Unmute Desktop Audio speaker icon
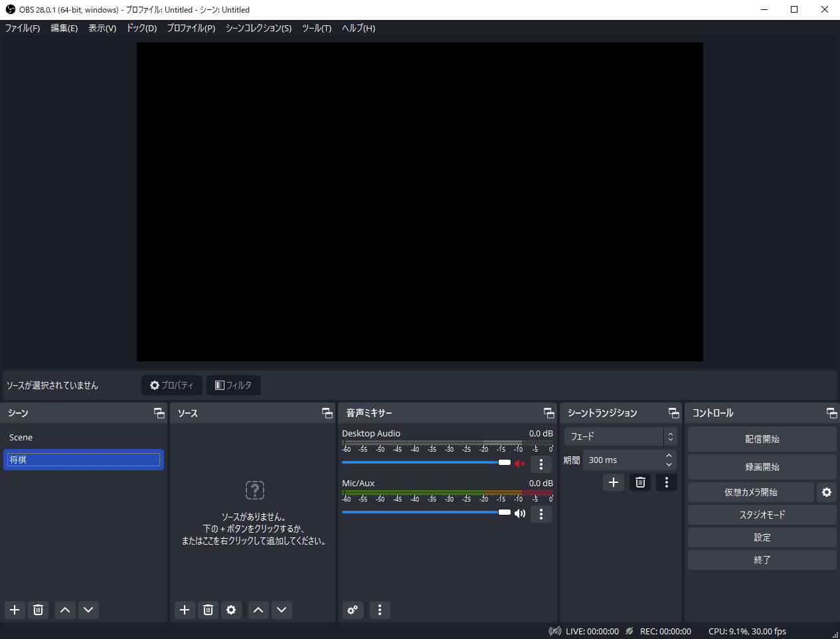This screenshot has height=639, width=840. (x=520, y=464)
